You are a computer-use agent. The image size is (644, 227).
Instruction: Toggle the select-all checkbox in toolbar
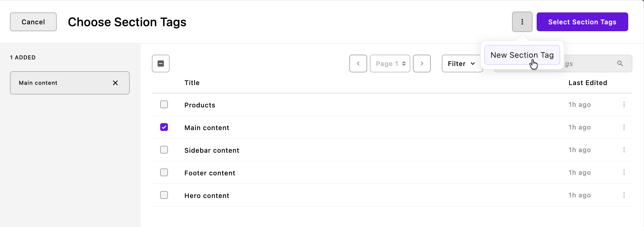point(161,64)
